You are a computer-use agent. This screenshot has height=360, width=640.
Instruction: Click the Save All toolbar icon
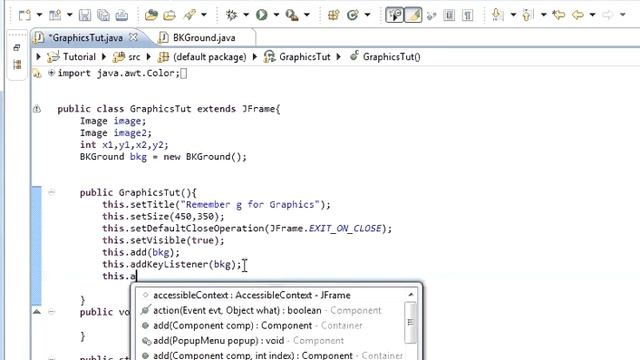103,15
